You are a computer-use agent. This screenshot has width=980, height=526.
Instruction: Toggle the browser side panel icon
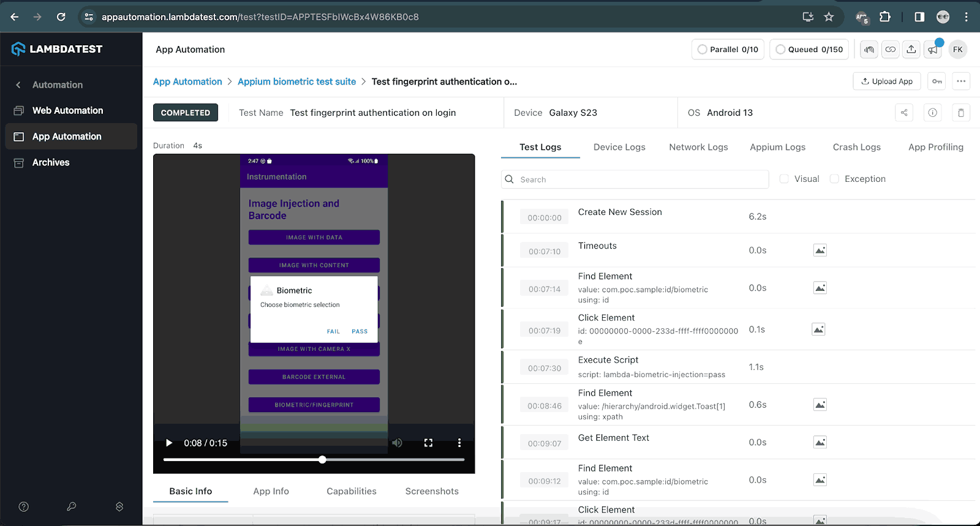pyautogui.click(x=919, y=17)
